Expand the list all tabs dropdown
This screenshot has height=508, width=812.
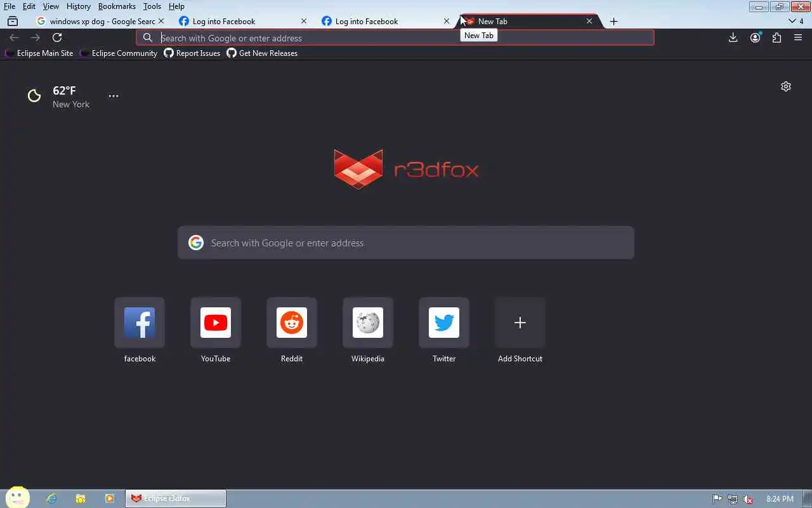point(796,21)
